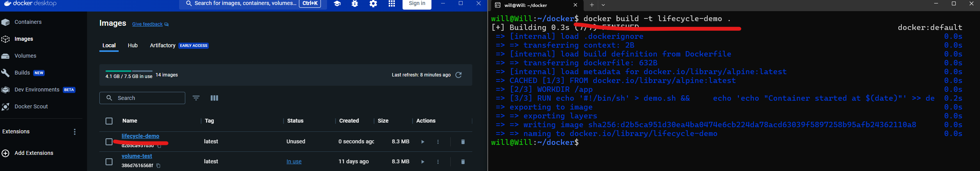Switch to the Local tab

(x=109, y=45)
